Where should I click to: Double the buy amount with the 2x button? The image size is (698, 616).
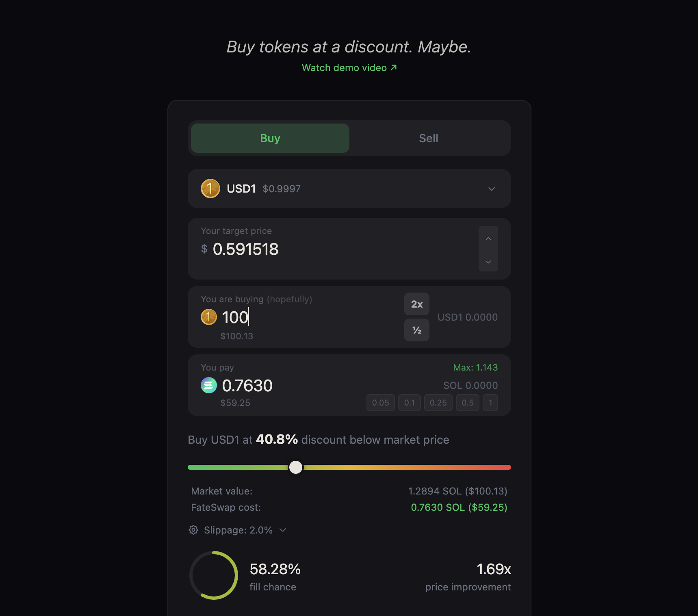(416, 304)
